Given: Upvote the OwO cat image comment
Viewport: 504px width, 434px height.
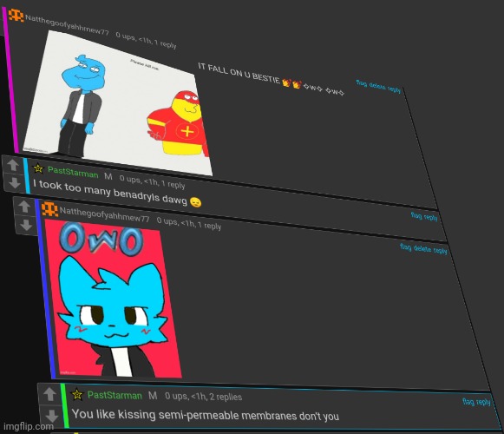Looking at the screenshot, I should (x=24, y=207).
